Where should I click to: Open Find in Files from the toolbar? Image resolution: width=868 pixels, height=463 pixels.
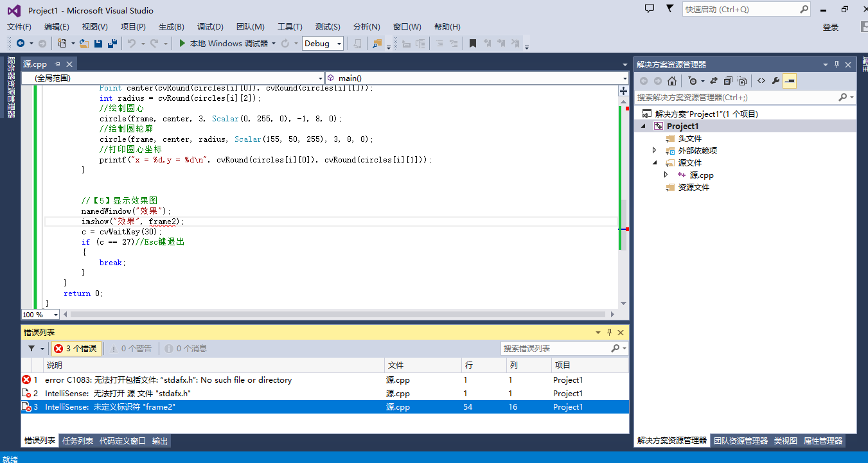[377, 43]
